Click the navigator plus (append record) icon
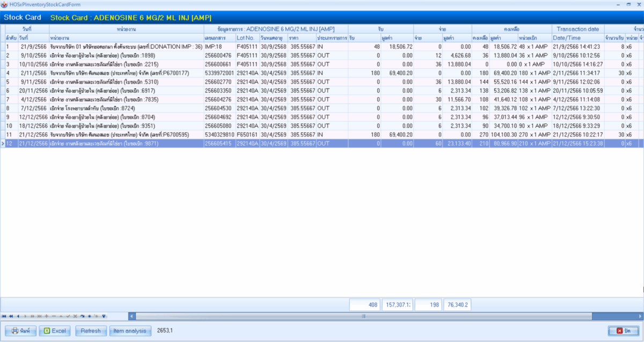Image resolution: width=644 pixels, height=342 pixels. [x=46, y=316]
